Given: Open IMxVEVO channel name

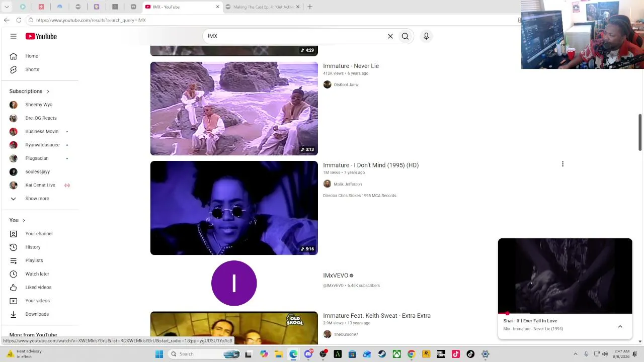Looking at the screenshot, I should 336,276.
